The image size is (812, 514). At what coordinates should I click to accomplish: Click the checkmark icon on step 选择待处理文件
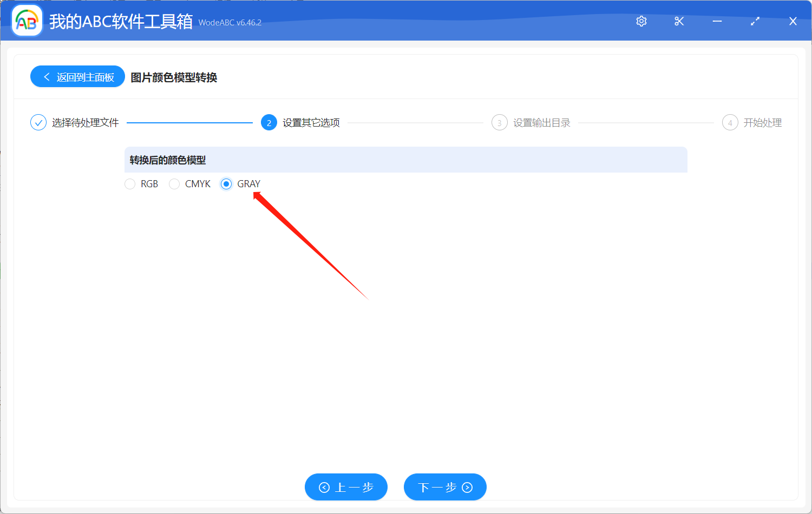[x=38, y=122]
